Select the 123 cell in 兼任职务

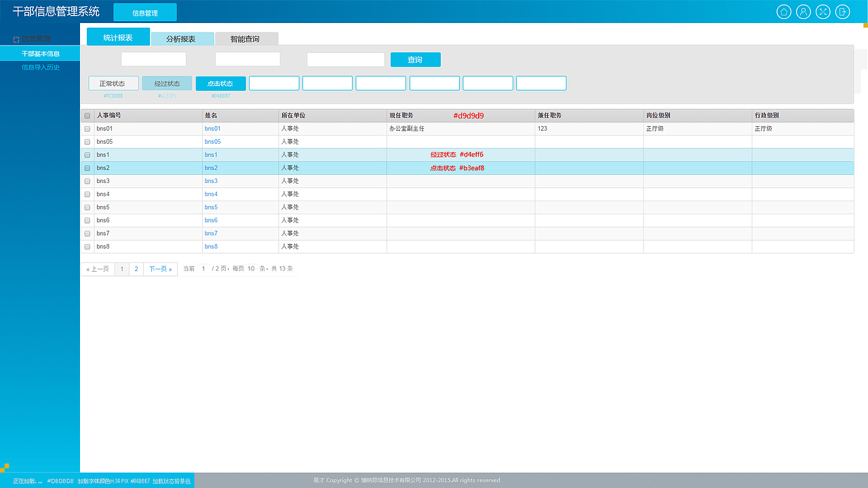pos(589,129)
